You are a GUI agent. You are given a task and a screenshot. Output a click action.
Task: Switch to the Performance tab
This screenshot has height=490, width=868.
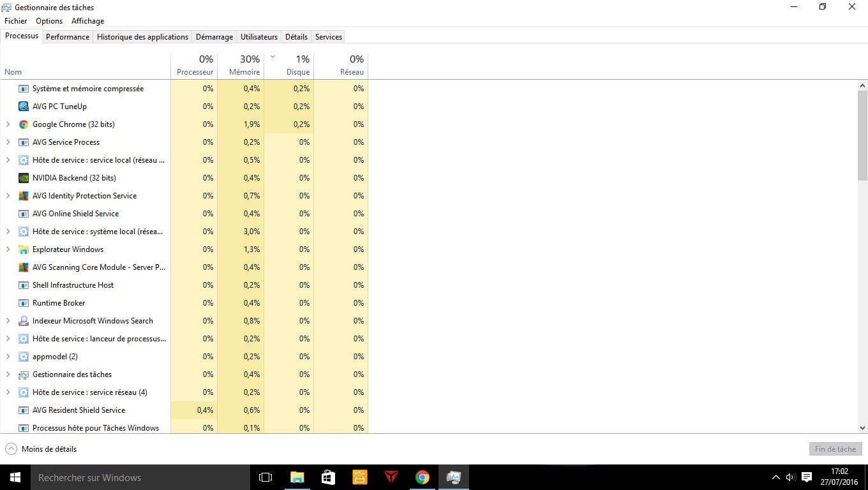click(68, 37)
